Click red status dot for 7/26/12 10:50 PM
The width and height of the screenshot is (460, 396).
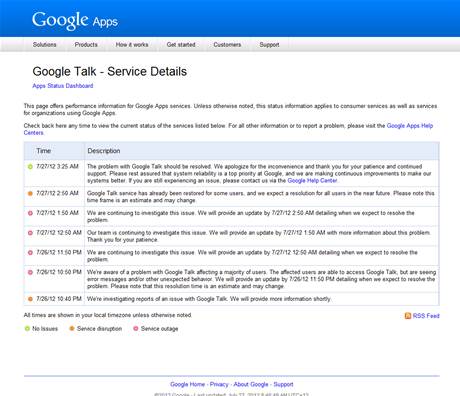coord(30,272)
